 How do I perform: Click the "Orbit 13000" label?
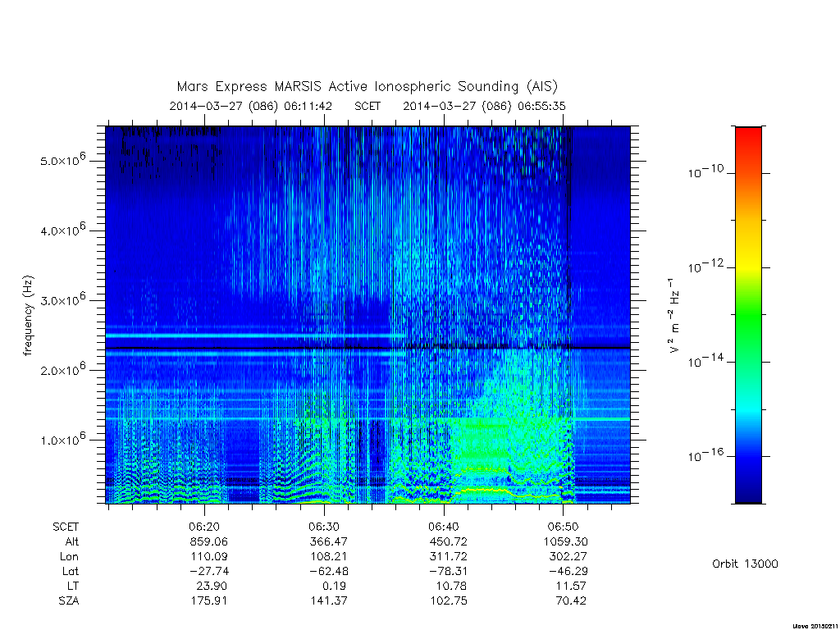point(745,564)
